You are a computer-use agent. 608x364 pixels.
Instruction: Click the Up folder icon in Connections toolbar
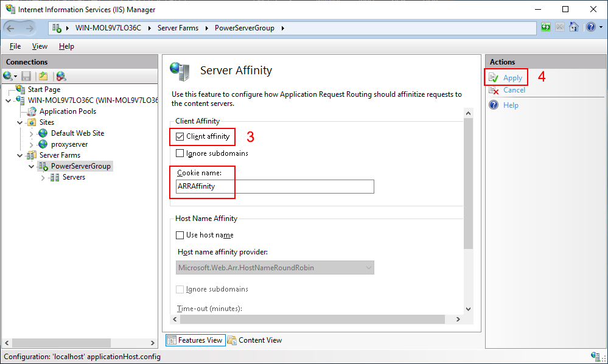43,76
